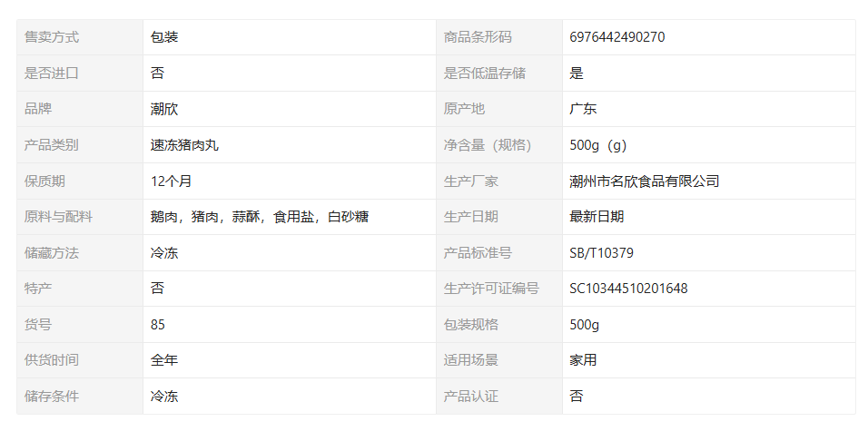Select the item number value 85
The image size is (868, 441).
[158, 324]
